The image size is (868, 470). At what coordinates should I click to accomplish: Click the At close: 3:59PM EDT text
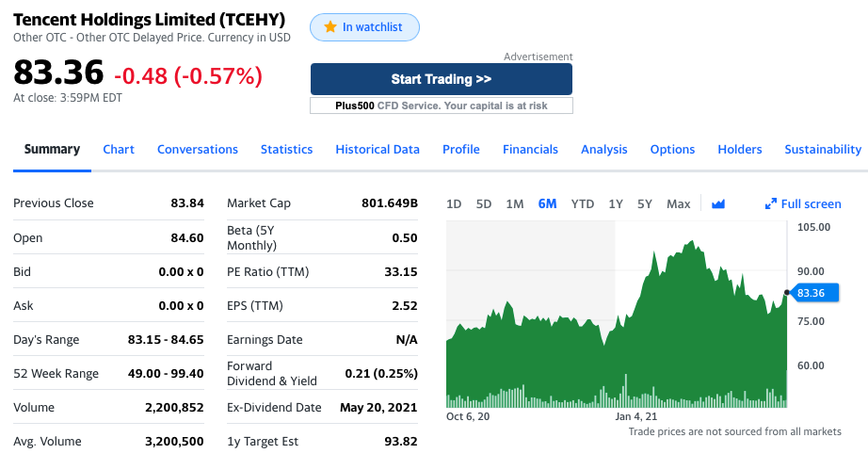coord(68,98)
